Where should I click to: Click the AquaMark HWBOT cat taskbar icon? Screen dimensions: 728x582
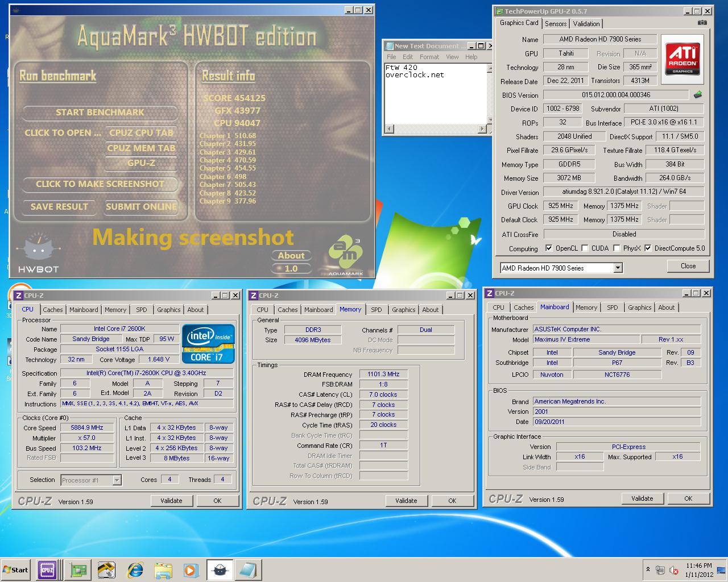point(220,570)
